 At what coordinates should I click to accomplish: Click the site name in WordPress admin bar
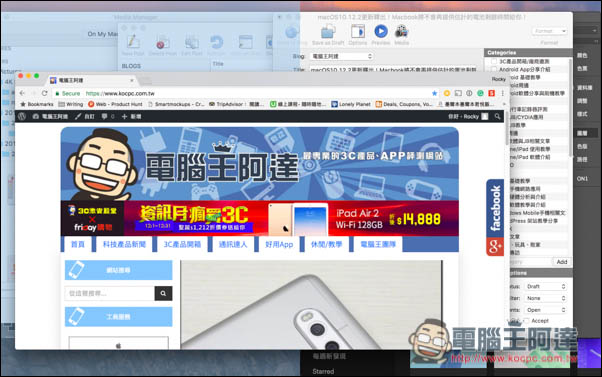tap(50, 116)
